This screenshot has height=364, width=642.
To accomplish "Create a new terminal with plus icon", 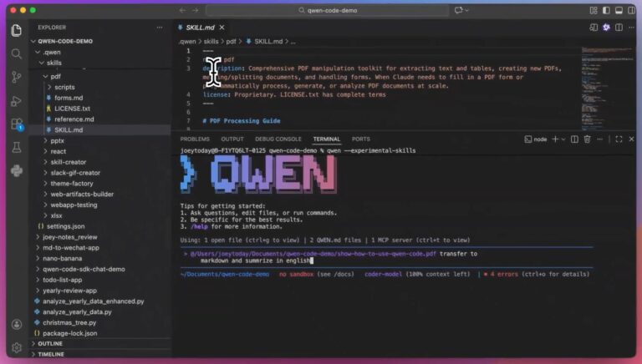I will (x=555, y=139).
